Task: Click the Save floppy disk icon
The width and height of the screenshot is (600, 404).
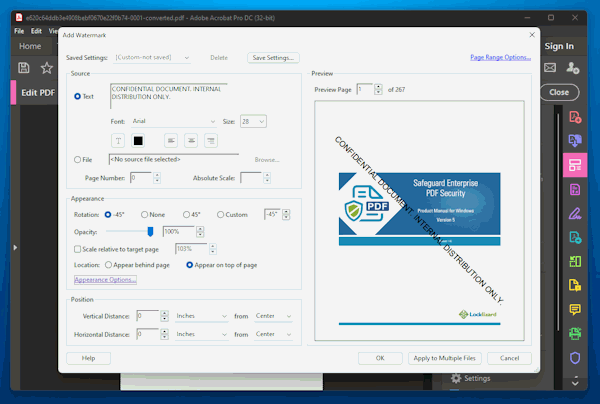Action: point(24,68)
